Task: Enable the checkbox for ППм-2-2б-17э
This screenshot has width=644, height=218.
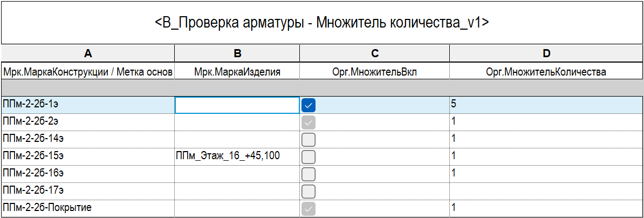Action: (309, 192)
